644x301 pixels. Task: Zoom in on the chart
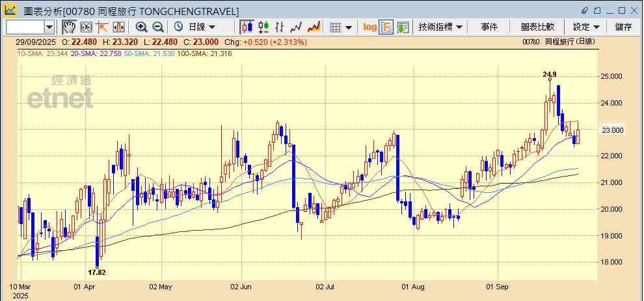pos(142,27)
